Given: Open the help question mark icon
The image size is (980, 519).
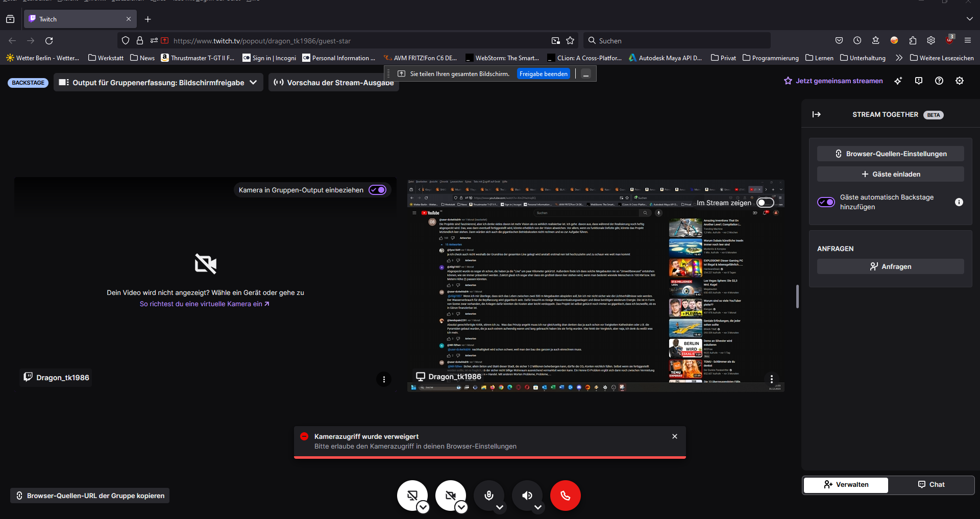Looking at the screenshot, I should coord(939,81).
